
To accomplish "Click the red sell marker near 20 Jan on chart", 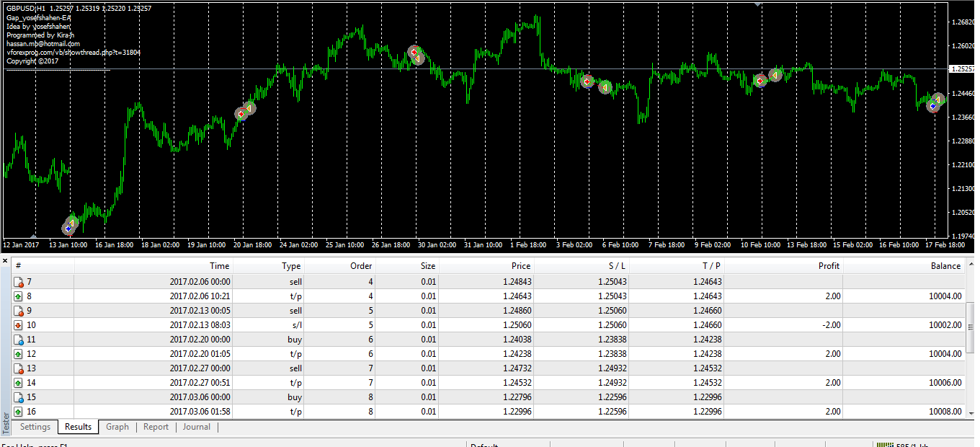I will tap(241, 114).
